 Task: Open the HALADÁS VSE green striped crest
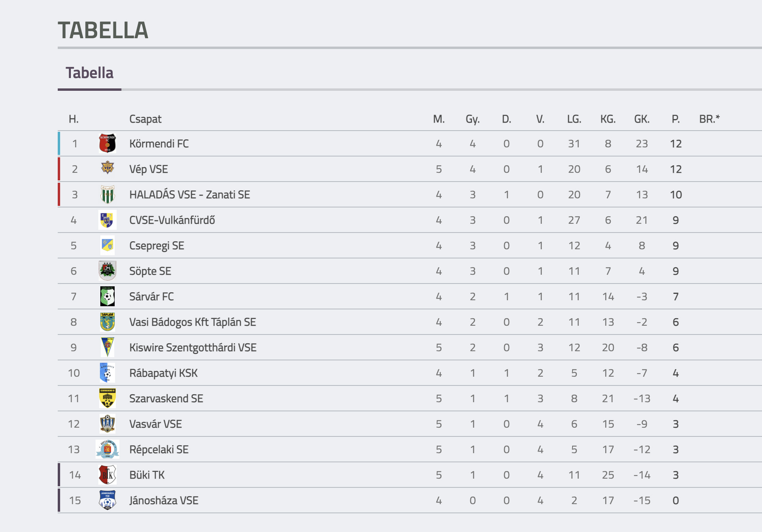[107, 194]
